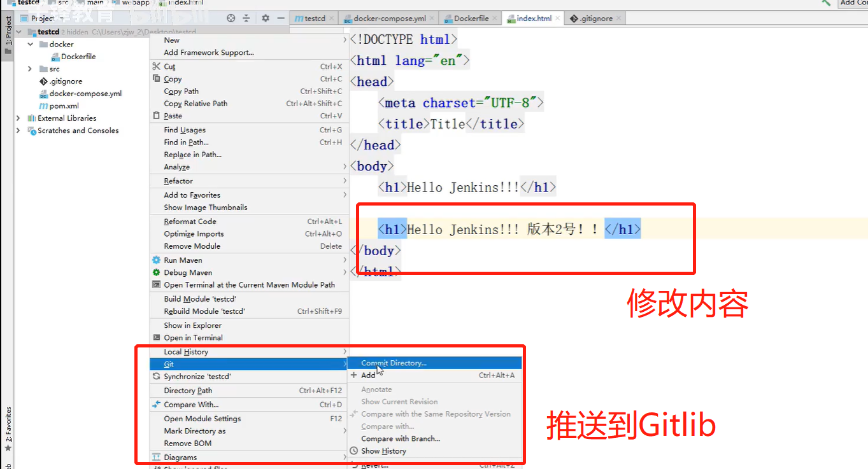Close the testcd editor tab
The height and width of the screenshot is (469, 868).
pyautogui.click(x=332, y=18)
